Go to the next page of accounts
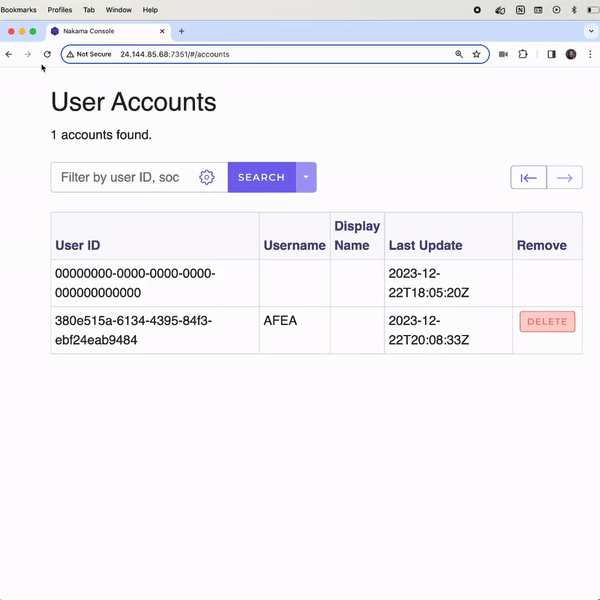Viewport: 600px width, 600px height. [x=564, y=178]
